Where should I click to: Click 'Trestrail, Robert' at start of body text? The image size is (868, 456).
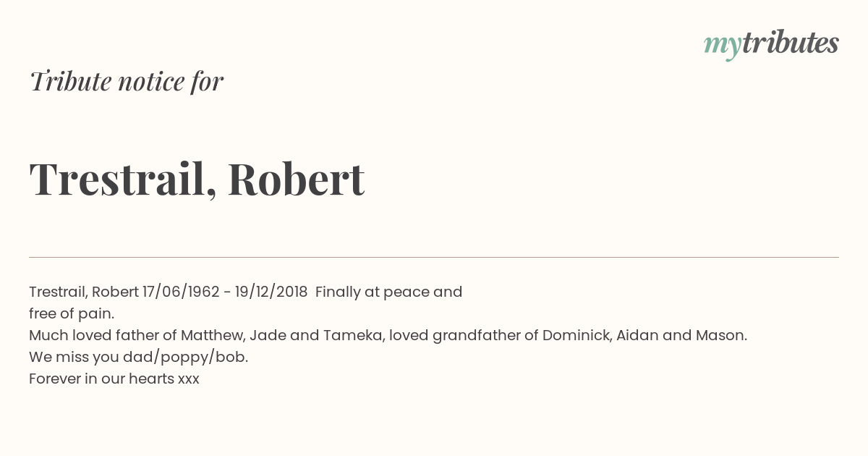pos(84,292)
